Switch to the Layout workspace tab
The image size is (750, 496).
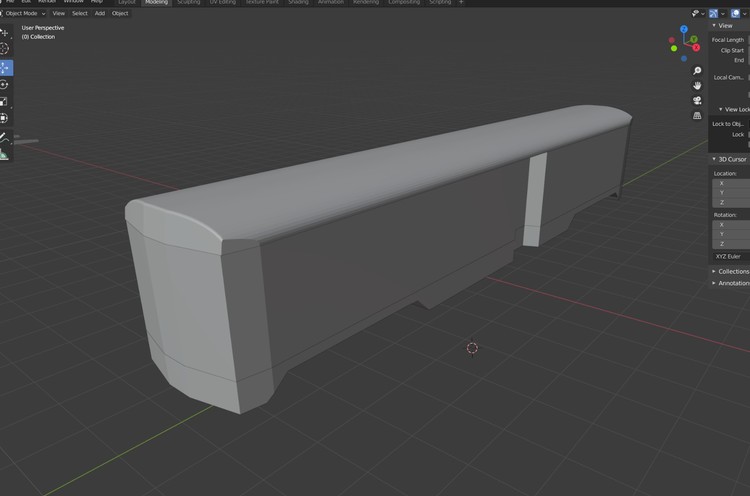(x=127, y=2)
